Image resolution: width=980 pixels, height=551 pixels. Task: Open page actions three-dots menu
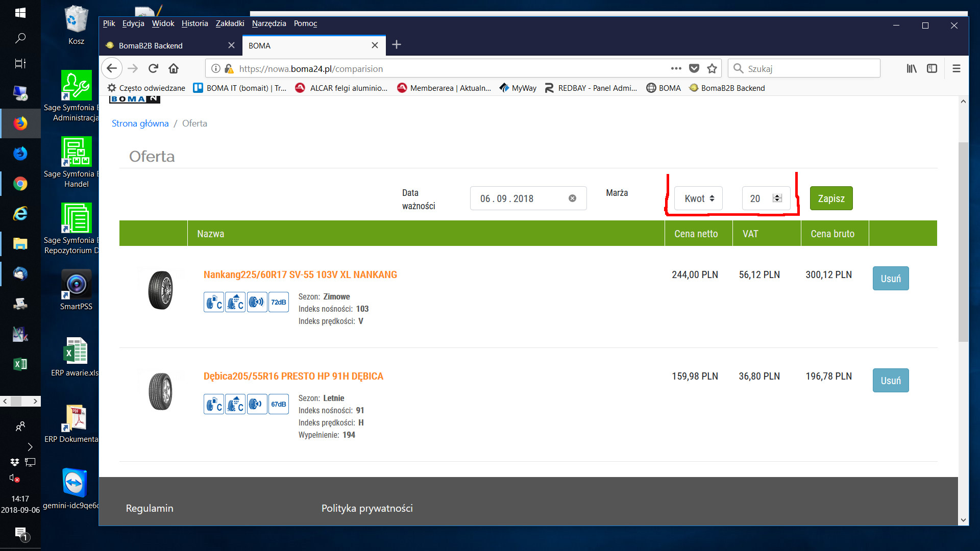pos(676,68)
